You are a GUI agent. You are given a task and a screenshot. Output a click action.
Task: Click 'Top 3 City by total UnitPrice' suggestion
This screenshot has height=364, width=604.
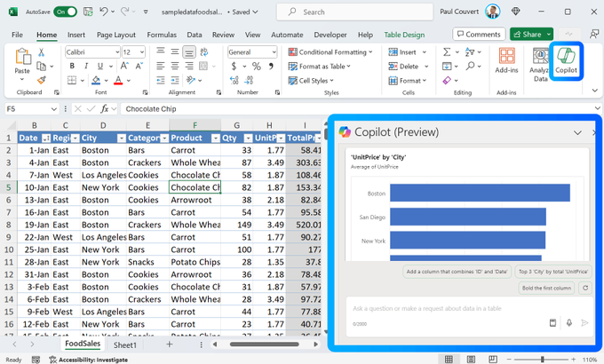tap(553, 271)
